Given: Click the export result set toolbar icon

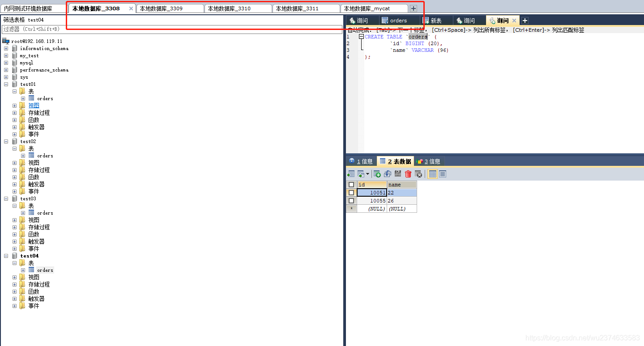Looking at the screenshot, I should (351, 174).
